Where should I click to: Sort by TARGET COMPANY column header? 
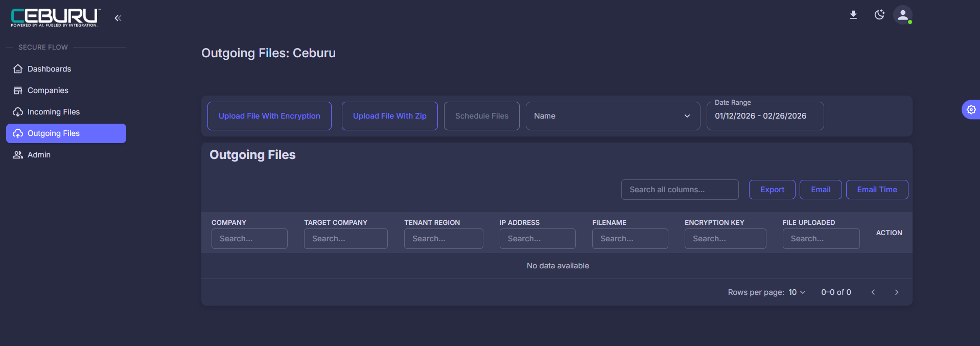pyautogui.click(x=336, y=222)
